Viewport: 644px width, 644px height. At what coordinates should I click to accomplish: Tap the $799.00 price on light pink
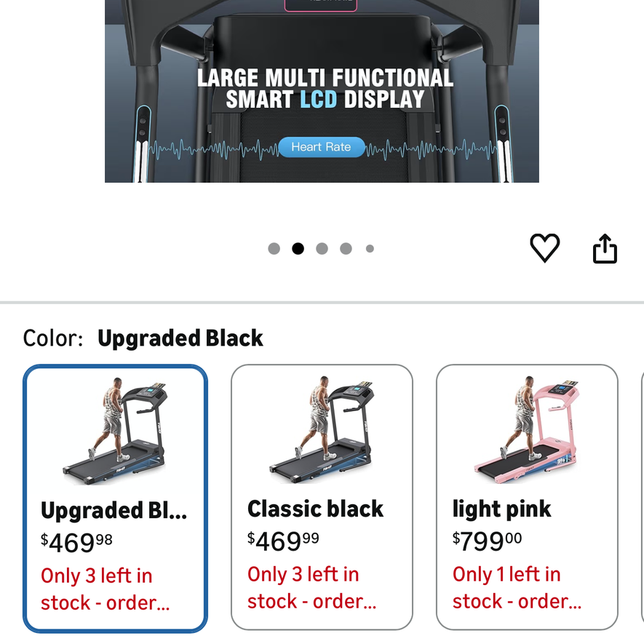487,541
